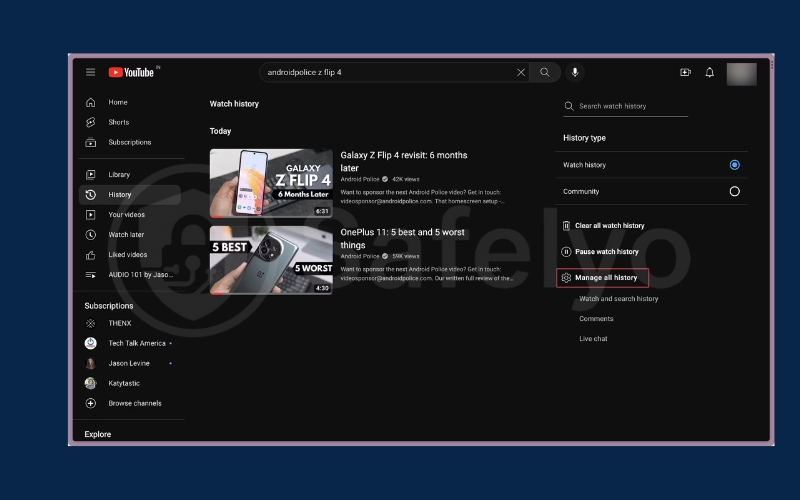Screen dimensions: 800x500
Task: Click Clear all watch history
Action: click(609, 226)
